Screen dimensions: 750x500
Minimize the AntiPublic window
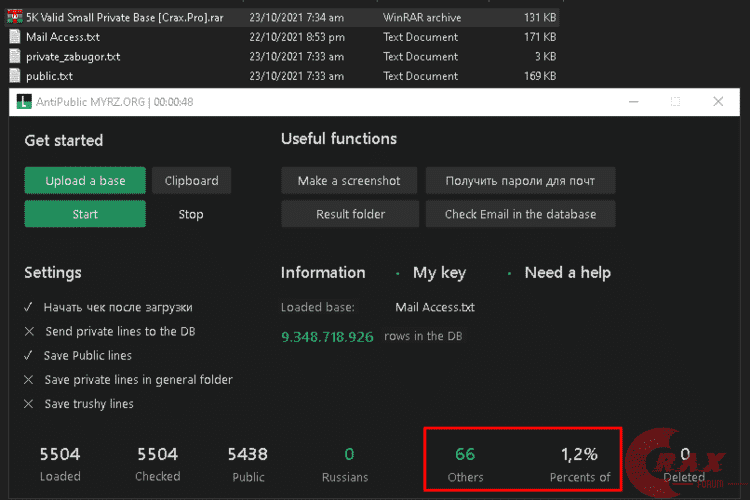[x=632, y=102]
